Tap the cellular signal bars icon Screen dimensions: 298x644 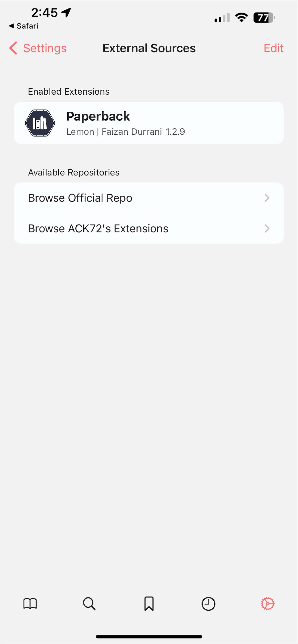point(222,18)
